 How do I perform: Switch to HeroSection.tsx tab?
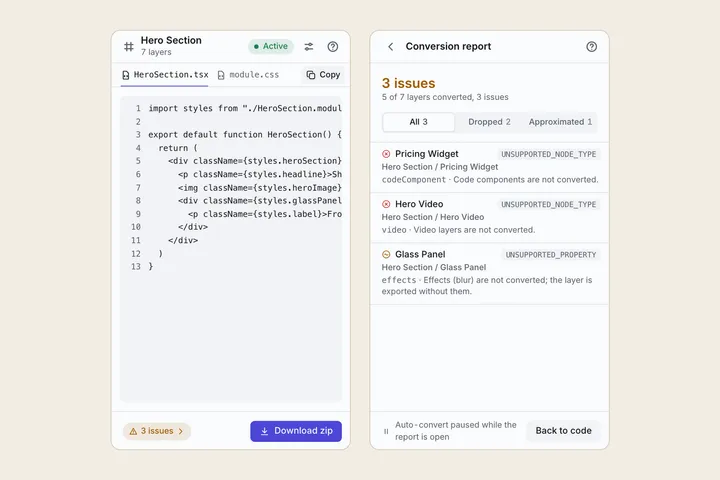tap(165, 75)
